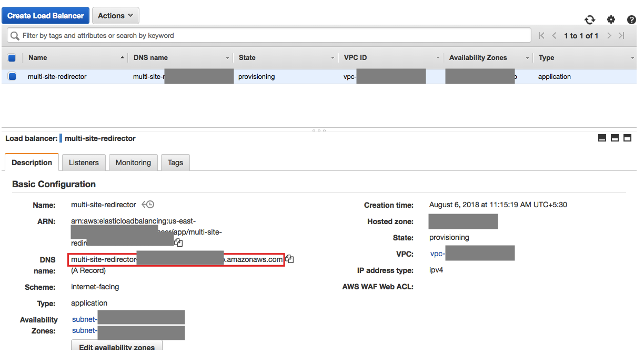Click the history icon beside load balancer name

click(x=148, y=205)
